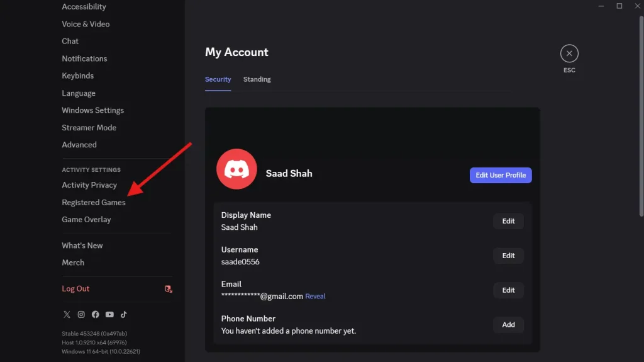Close settings with the ESC circle icon
This screenshot has width=644, height=362.
(569, 54)
